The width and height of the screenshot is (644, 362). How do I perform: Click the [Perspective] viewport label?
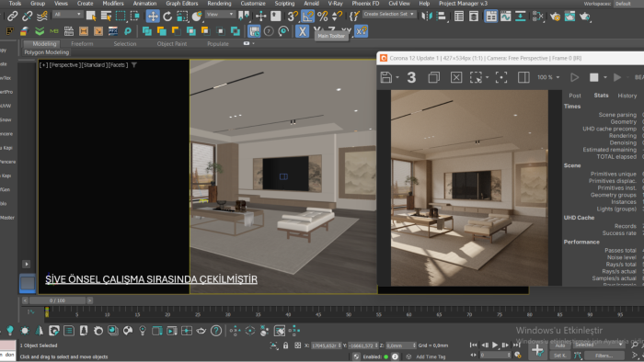tap(64, 65)
